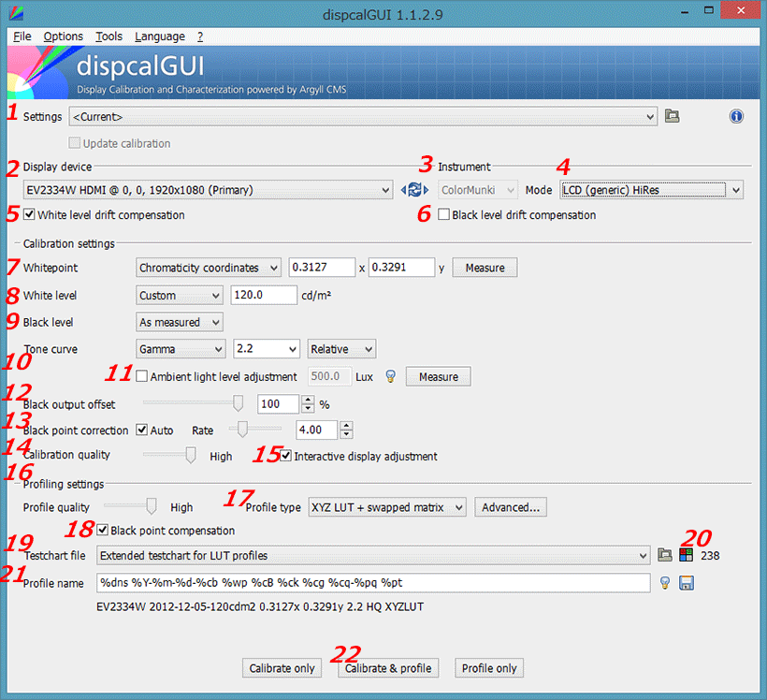The width and height of the screenshot is (767, 700).
Task: Click the generated profile name text EV2334W 2012-12-05
Action: tap(260, 606)
